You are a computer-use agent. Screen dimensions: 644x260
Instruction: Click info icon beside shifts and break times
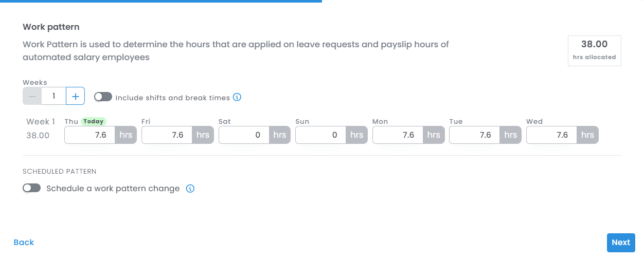237,97
